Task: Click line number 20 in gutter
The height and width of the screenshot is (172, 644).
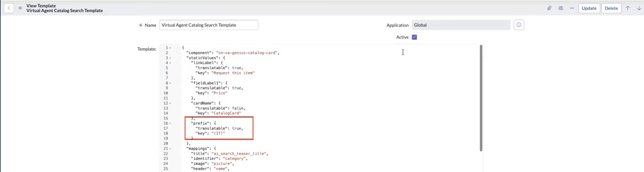Action: click(166, 144)
